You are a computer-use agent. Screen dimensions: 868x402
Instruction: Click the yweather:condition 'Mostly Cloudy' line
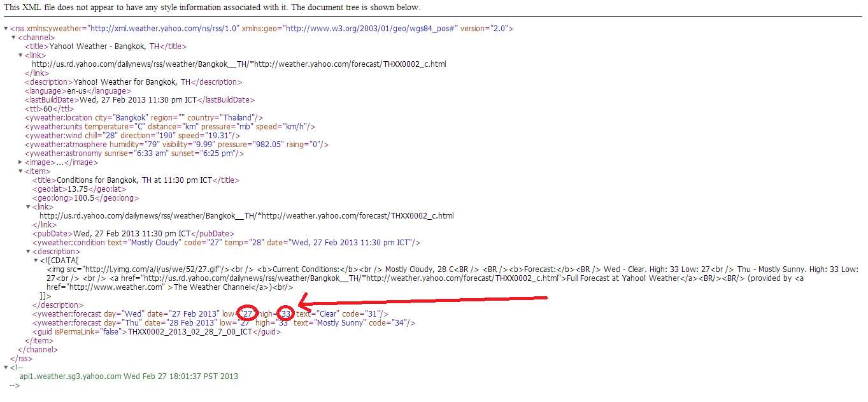[x=226, y=243]
